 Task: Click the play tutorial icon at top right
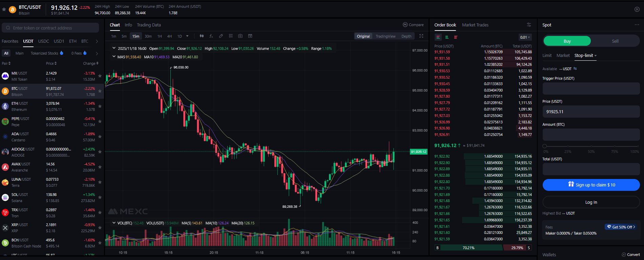click(x=637, y=9)
